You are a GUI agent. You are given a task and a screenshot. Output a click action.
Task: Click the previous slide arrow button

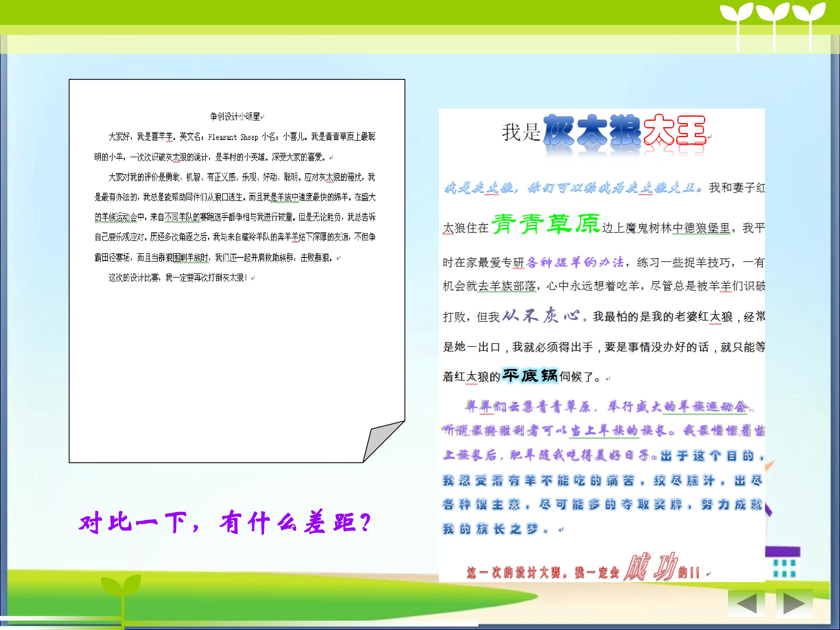[x=746, y=603]
